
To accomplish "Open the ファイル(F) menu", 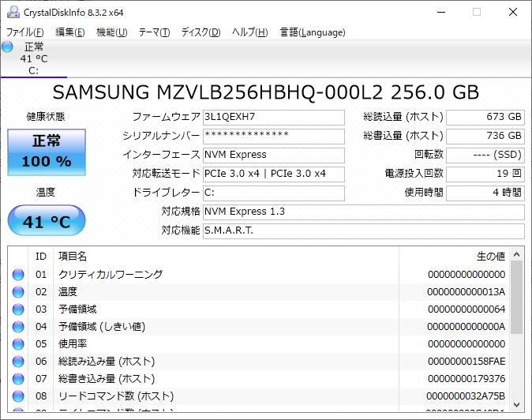I will coord(25,32).
